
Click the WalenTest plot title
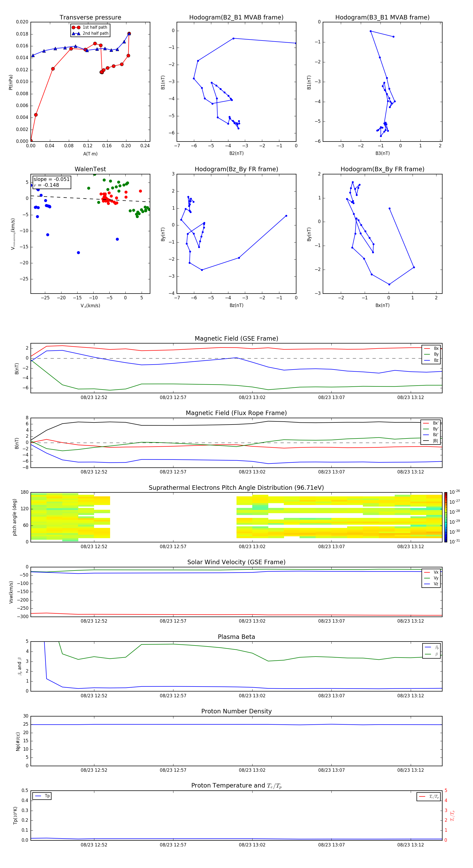point(90,169)
